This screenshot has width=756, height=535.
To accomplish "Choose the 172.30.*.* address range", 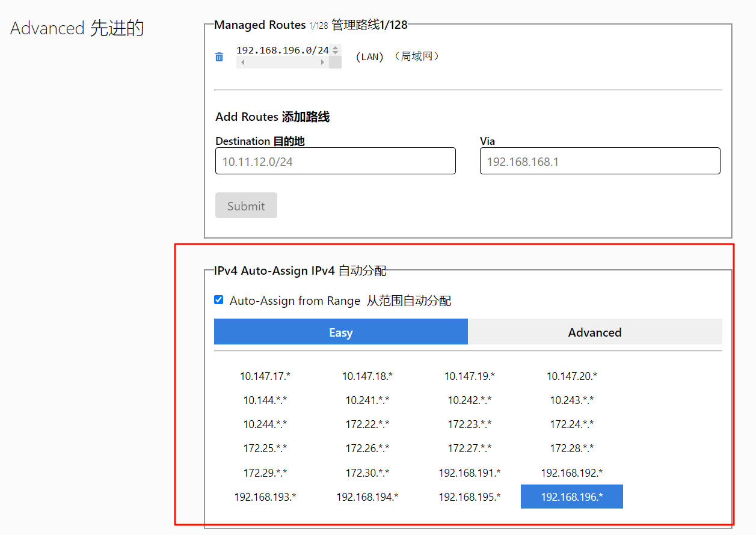I will tap(367, 473).
